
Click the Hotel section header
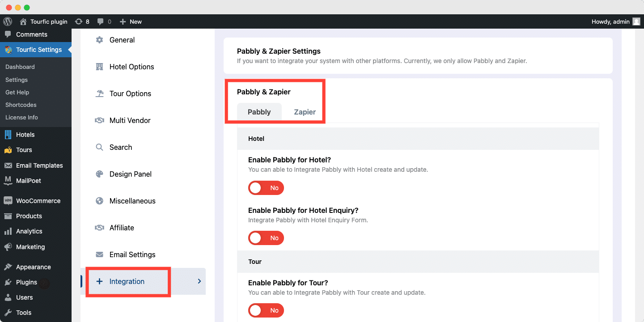(x=418, y=139)
